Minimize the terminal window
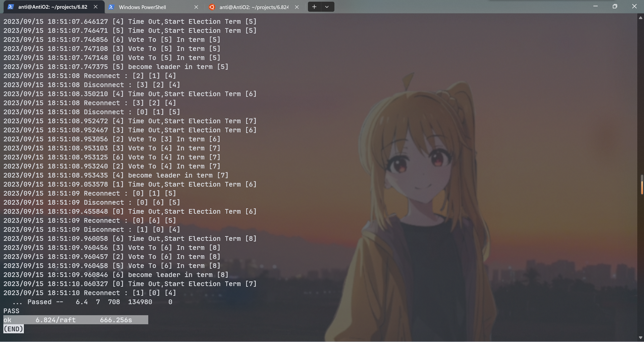This screenshot has height=342, width=644. (x=595, y=6)
